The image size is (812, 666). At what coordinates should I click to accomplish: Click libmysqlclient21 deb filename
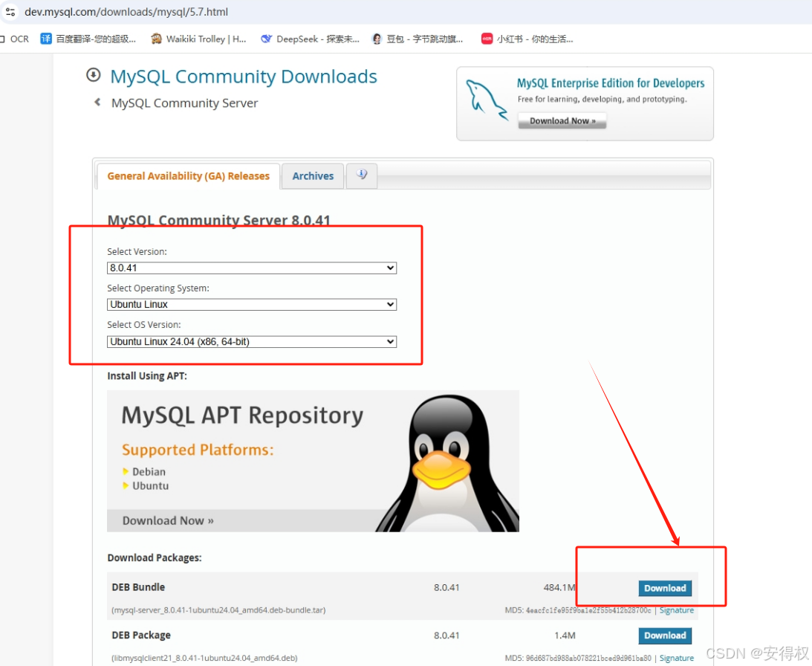click(204, 659)
